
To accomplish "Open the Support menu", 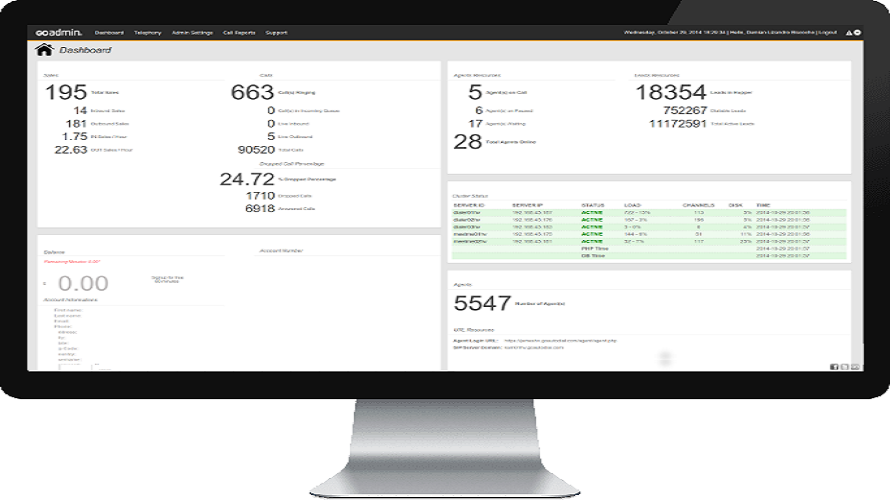I will click(x=276, y=33).
